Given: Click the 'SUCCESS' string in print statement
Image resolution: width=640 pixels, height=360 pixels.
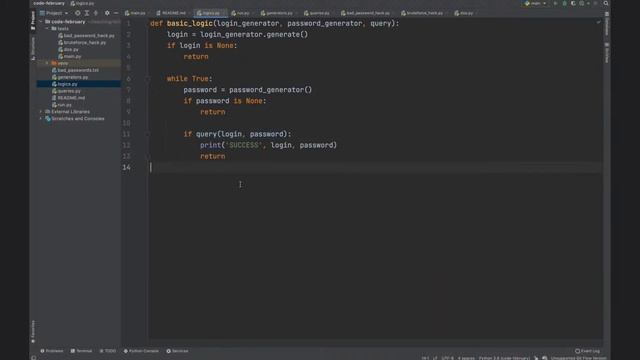Looking at the screenshot, I should tap(243, 145).
